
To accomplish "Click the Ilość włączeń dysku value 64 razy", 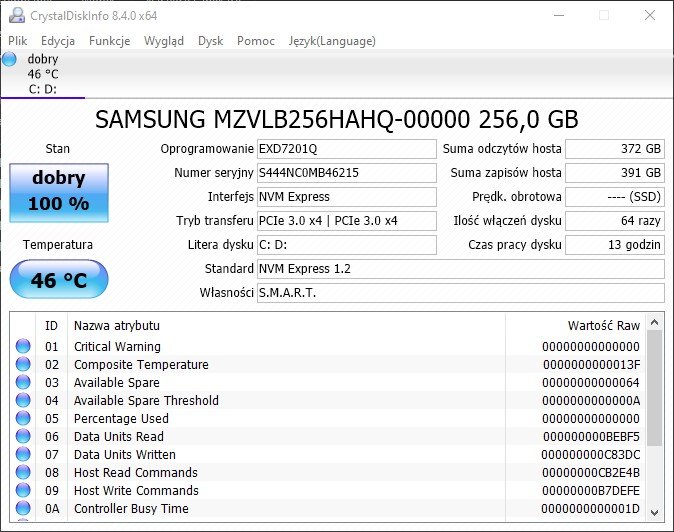I will [x=615, y=221].
